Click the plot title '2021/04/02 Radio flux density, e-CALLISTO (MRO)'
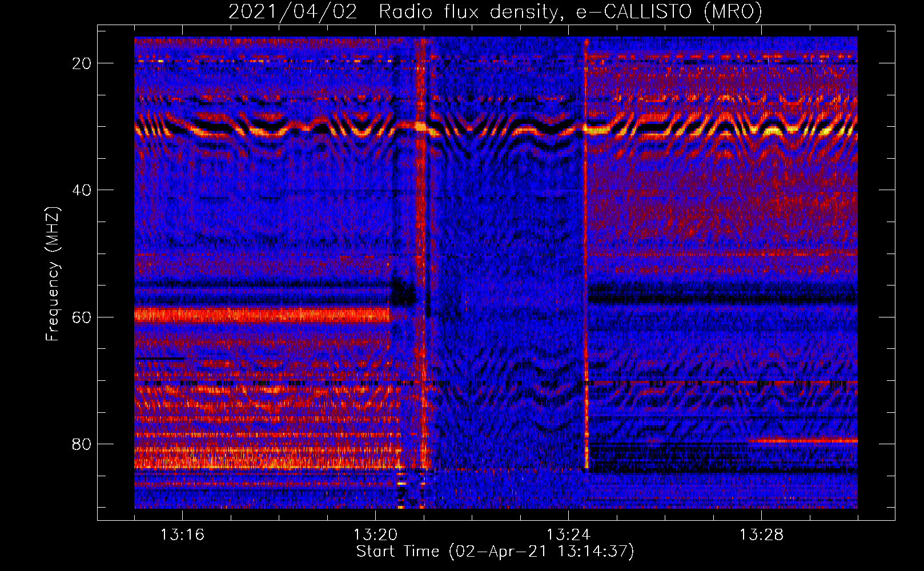This screenshot has width=924, height=571. tap(495, 12)
